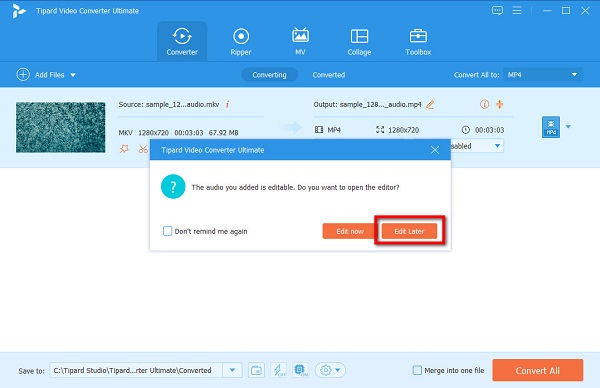Rename output file with pencil icon
The image size is (600, 388).
(x=430, y=104)
